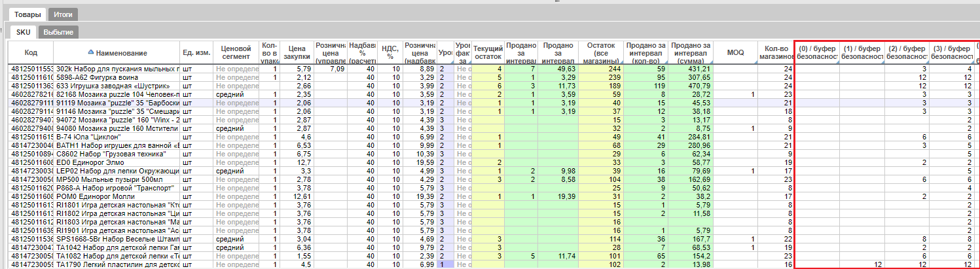980x269 pixels.
Task: Click the MOQ column header
Action: pos(735,52)
